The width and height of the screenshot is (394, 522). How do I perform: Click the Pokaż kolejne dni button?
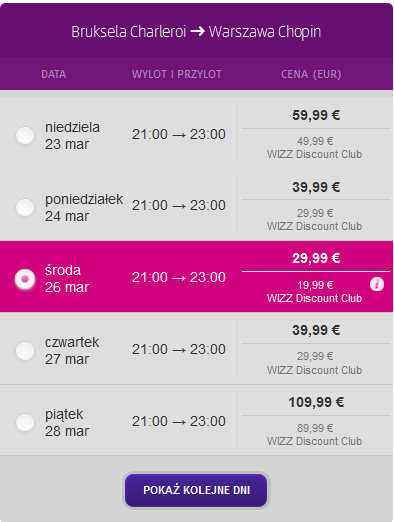point(196,490)
